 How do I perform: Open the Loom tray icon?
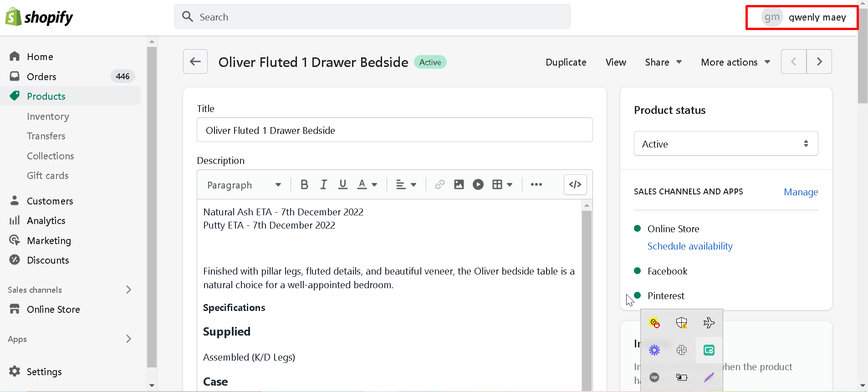pos(654,350)
